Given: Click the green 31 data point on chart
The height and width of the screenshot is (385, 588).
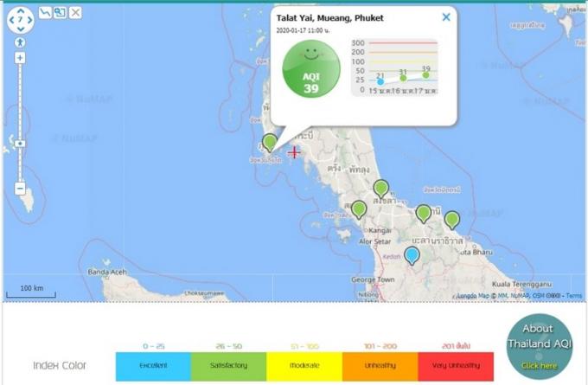Looking at the screenshot, I should 403,78.
